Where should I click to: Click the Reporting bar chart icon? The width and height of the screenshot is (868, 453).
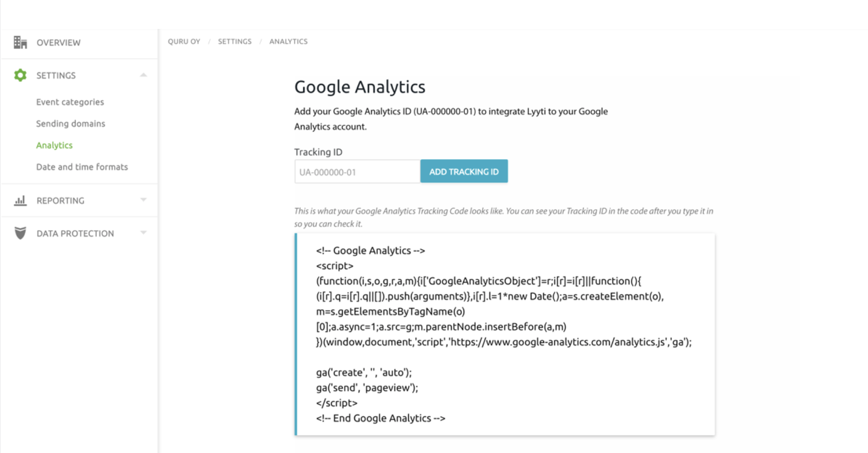point(20,200)
